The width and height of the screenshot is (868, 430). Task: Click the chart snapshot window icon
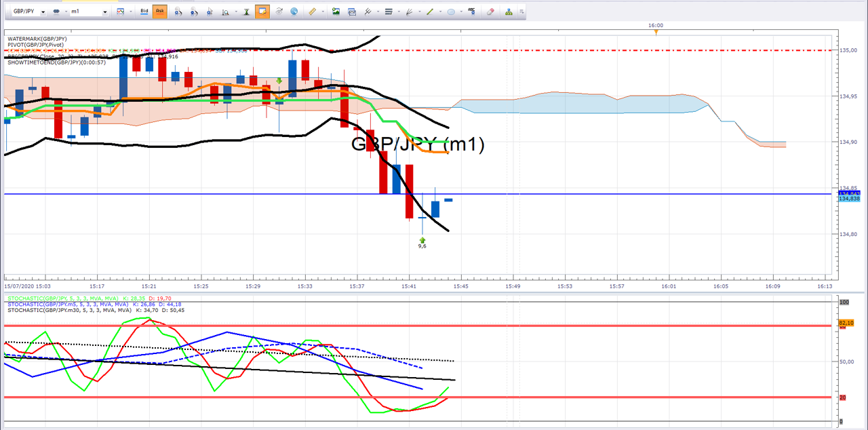pyautogui.click(x=352, y=12)
